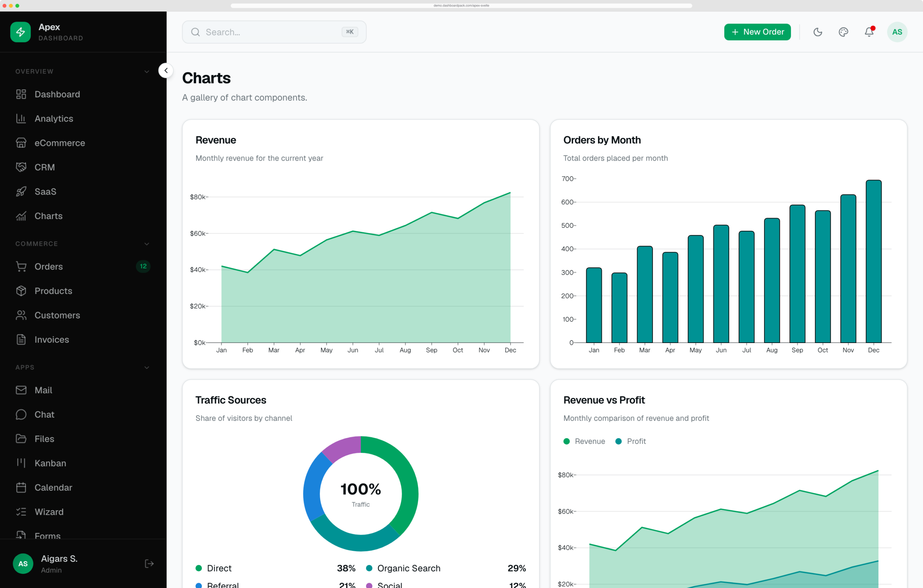
Task: Toggle dark mode with moon icon
Action: 818,32
